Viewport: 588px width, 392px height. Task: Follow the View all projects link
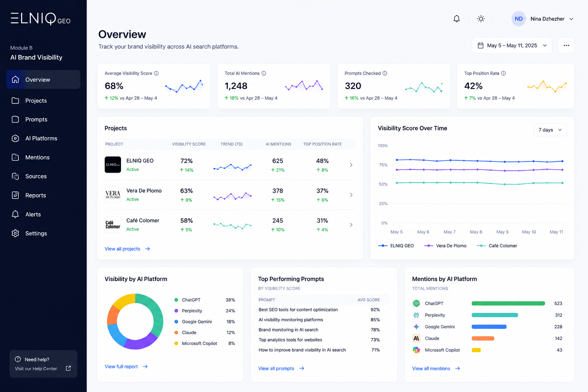click(x=127, y=249)
